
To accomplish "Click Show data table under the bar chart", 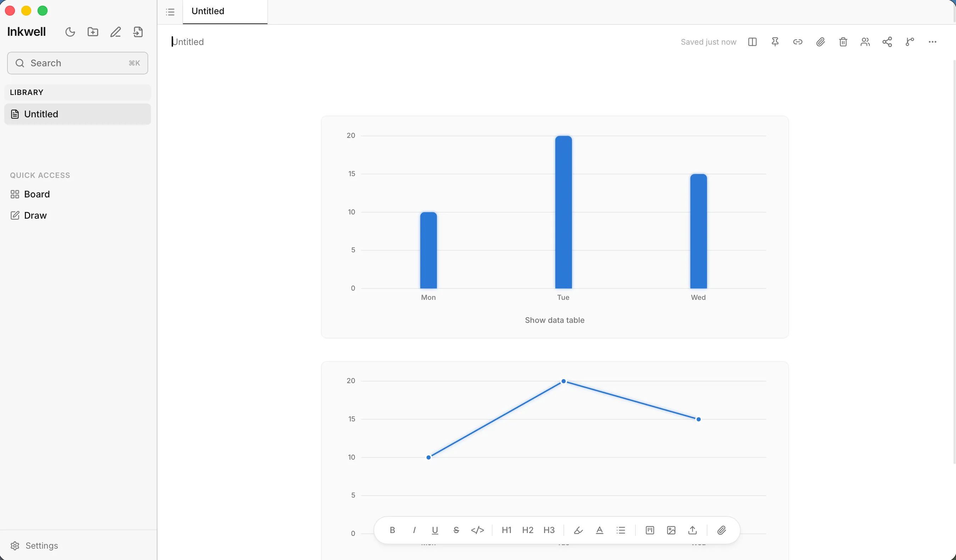I will [x=555, y=320].
